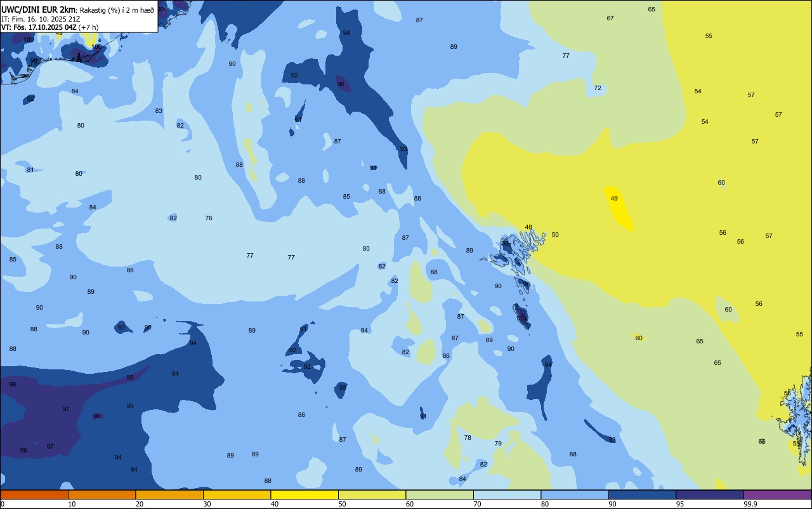Select the 48 humidity value near the islands
Image resolution: width=812 pixels, height=509 pixels.
528,227
